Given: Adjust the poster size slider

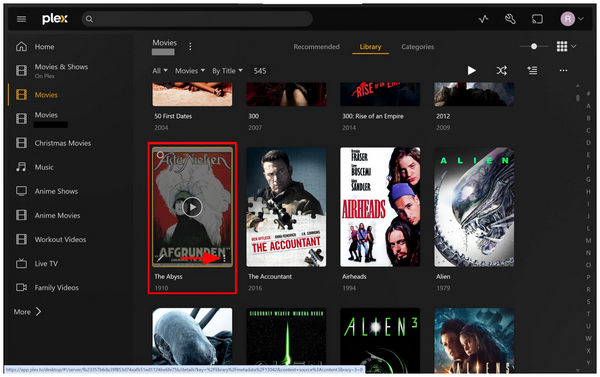Looking at the screenshot, I should click(x=534, y=46).
